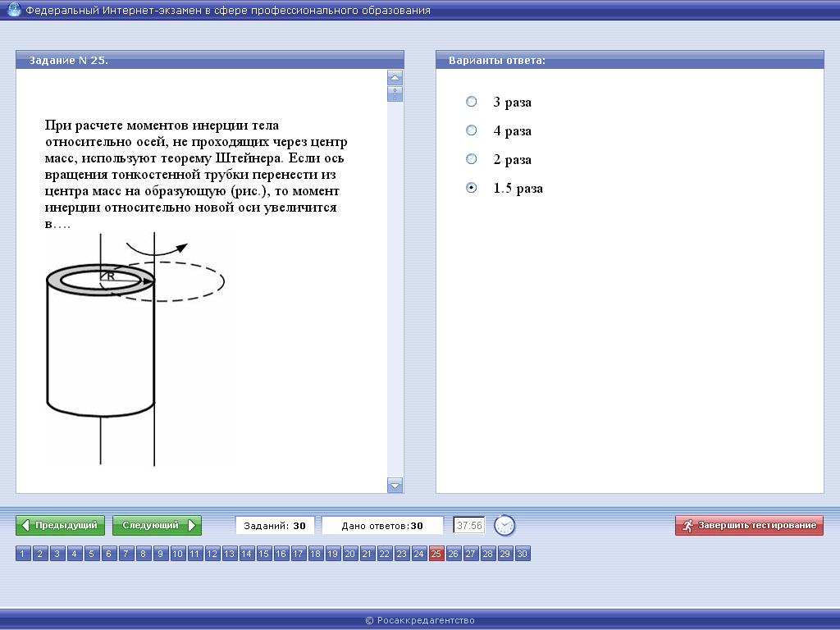The width and height of the screenshot is (840, 630).
Task: Click the scroll-up arrow of the task panel
Action: coord(395,78)
